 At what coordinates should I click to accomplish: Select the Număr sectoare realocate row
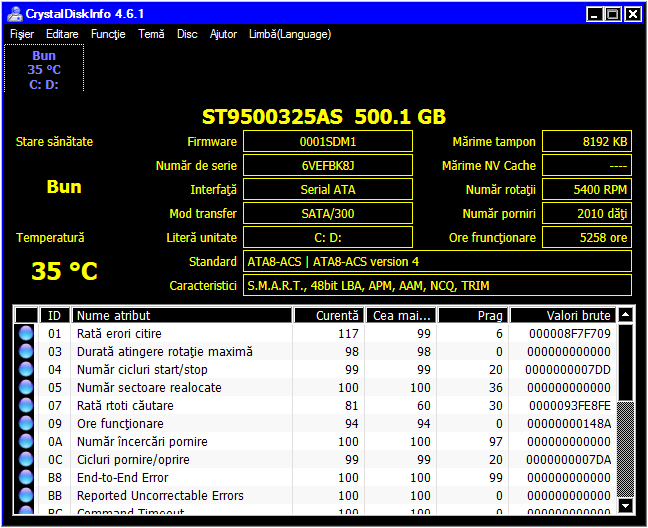point(315,387)
